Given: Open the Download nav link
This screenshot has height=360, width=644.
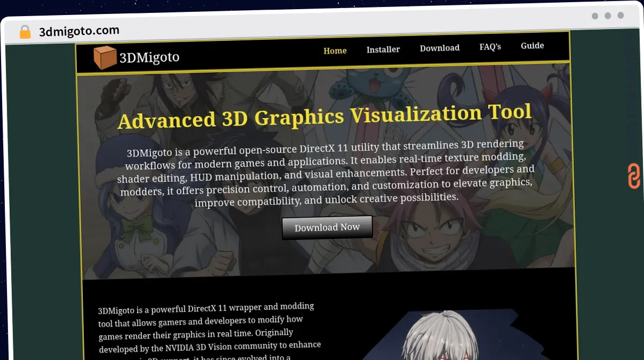Looking at the screenshot, I should pyautogui.click(x=440, y=48).
